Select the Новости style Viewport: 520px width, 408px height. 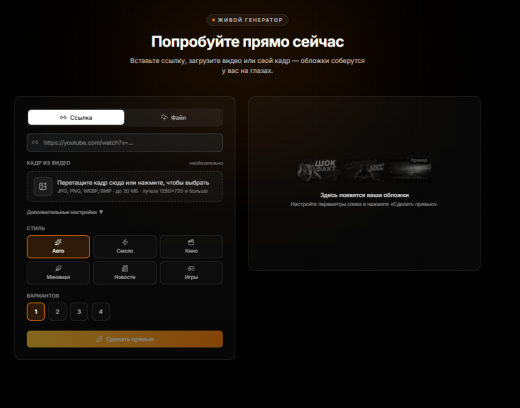(x=125, y=273)
